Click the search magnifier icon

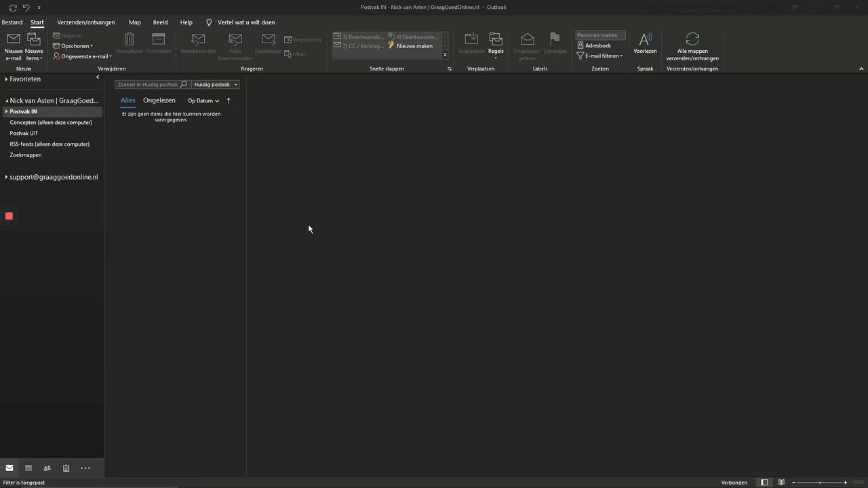point(184,85)
